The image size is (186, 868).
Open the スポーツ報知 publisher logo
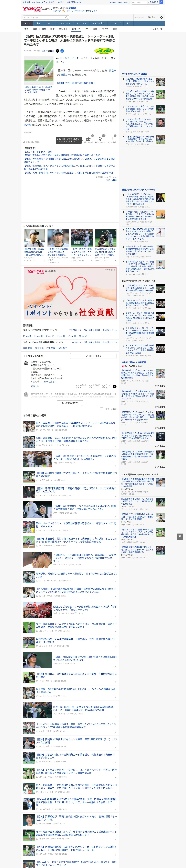[104, 51]
